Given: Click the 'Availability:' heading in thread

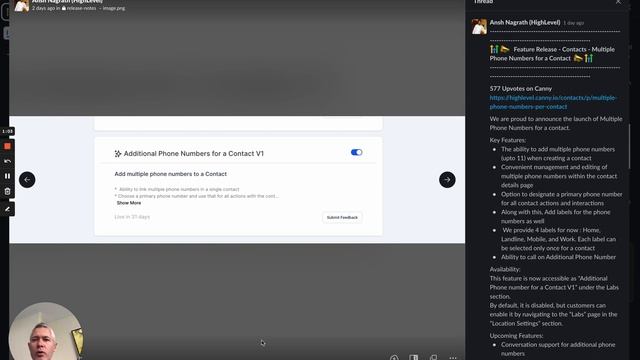Looking at the screenshot, I should click(x=505, y=269).
